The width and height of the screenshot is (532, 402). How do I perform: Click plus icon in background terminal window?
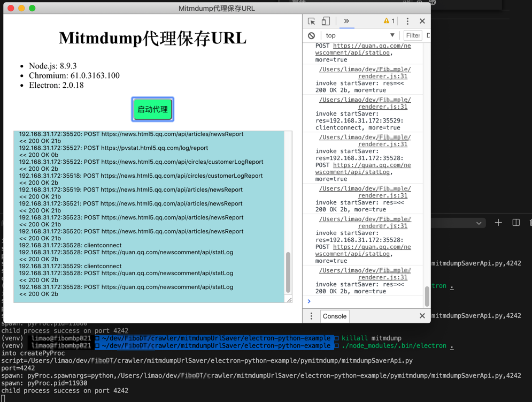[498, 223]
